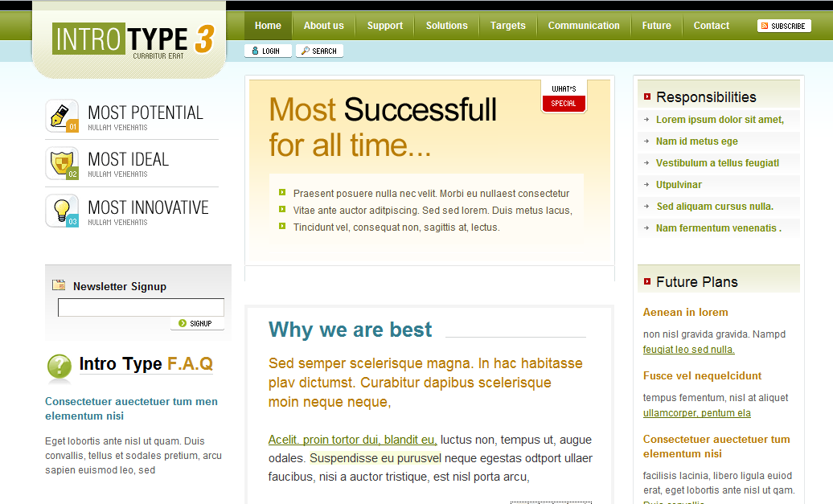Click the lightbulb icon beside Most Innovative
The image size is (833, 504).
[62, 211]
